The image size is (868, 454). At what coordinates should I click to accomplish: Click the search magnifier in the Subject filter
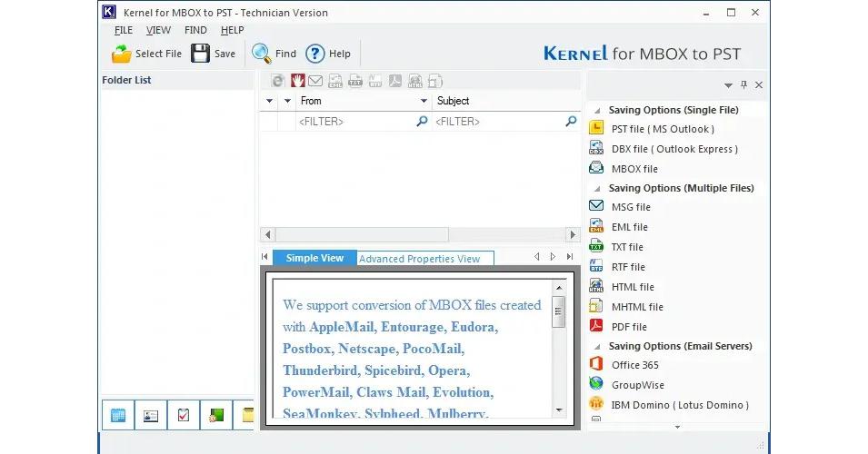pyautogui.click(x=571, y=121)
